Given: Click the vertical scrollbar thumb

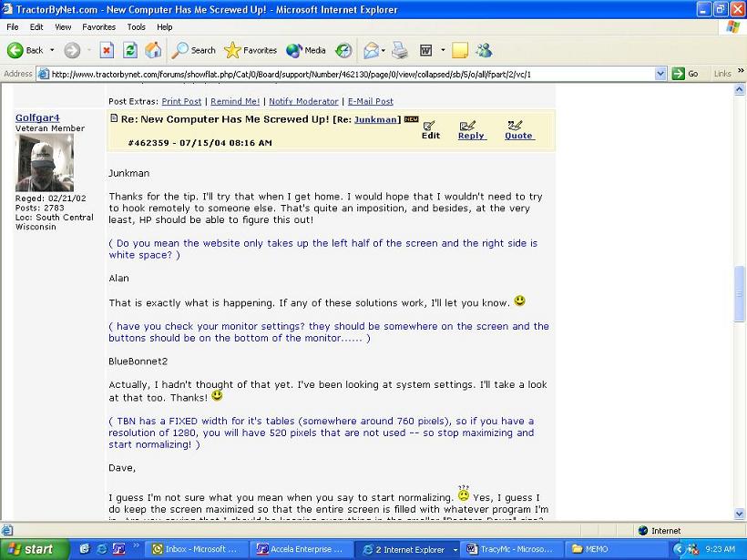Looking at the screenshot, I should coord(740,293).
